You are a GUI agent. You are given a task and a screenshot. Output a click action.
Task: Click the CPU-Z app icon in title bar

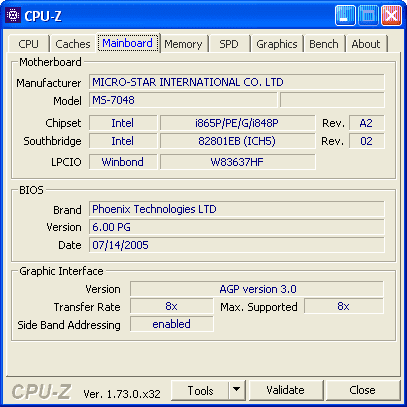click(13, 15)
